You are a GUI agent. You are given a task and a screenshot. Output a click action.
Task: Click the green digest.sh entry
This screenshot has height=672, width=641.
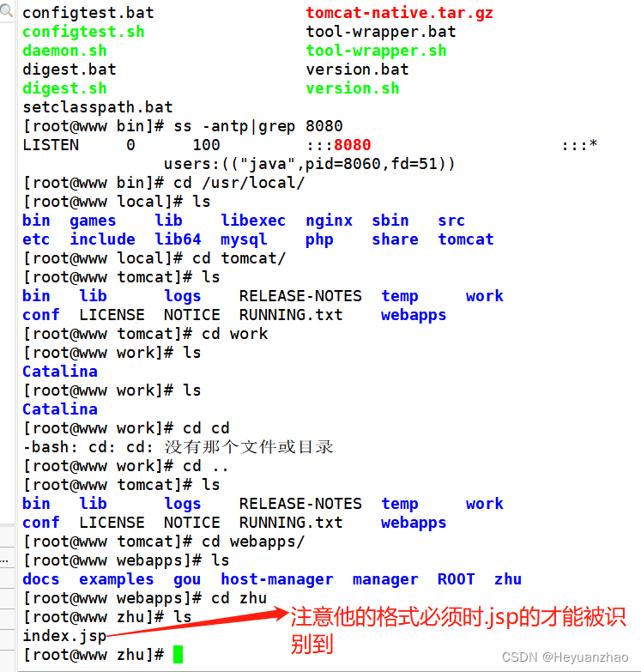click(64, 88)
